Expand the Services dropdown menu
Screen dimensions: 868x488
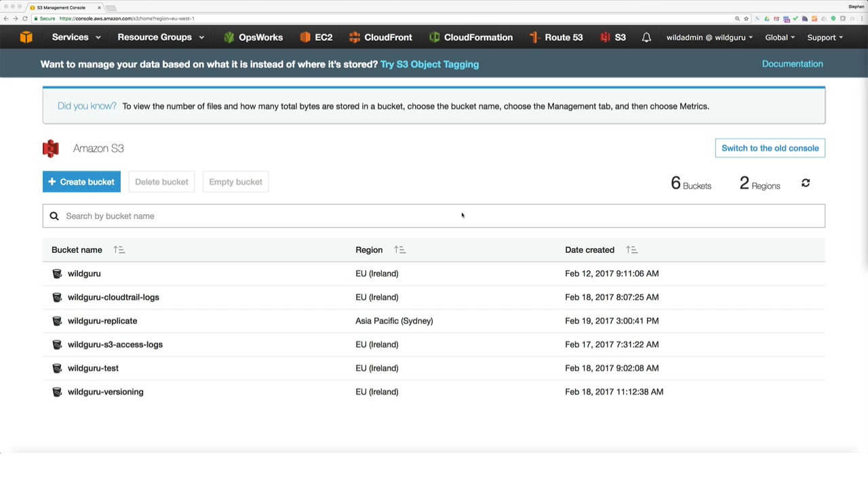pyautogui.click(x=77, y=37)
